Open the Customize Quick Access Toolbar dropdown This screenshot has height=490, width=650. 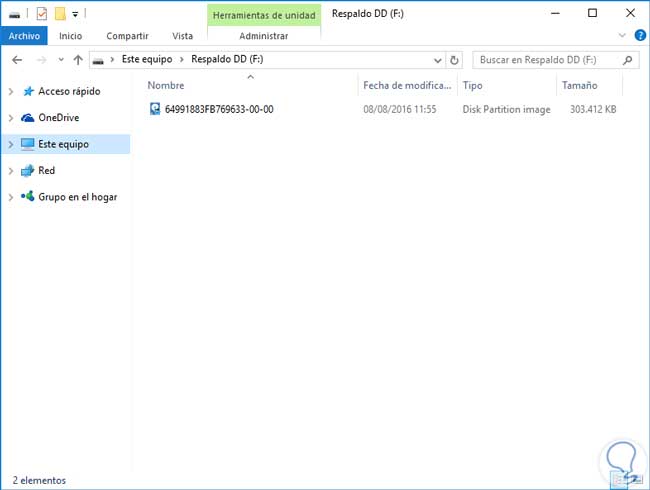tap(75, 15)
